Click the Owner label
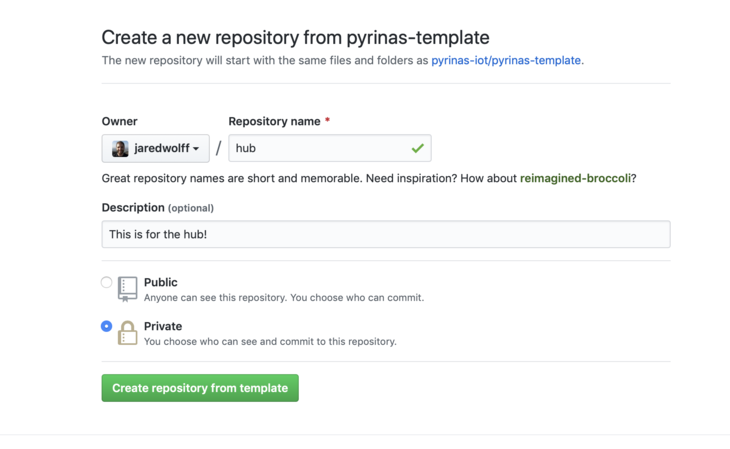 point(119,121)
